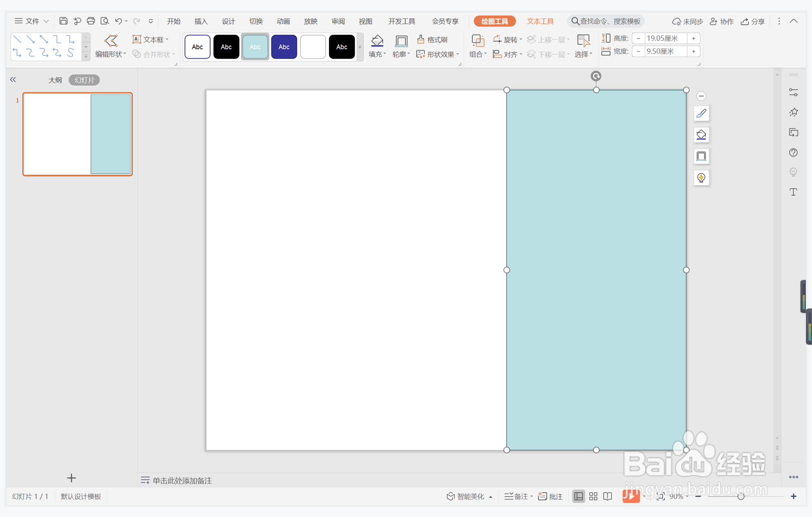Open the Insert (插入) tab
Image resolution: width=812 pixels, height=517 pixels.
[x=201, y=21]
